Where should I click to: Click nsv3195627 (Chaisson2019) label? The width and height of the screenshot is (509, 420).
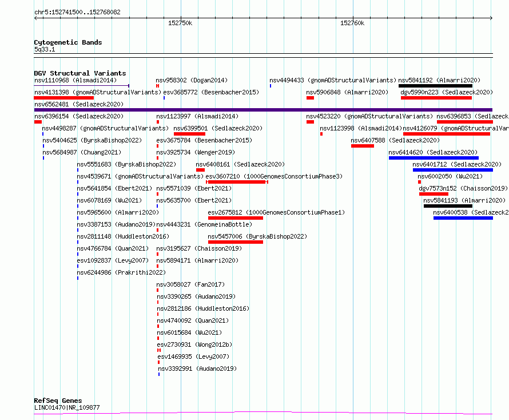coord(199,248)
